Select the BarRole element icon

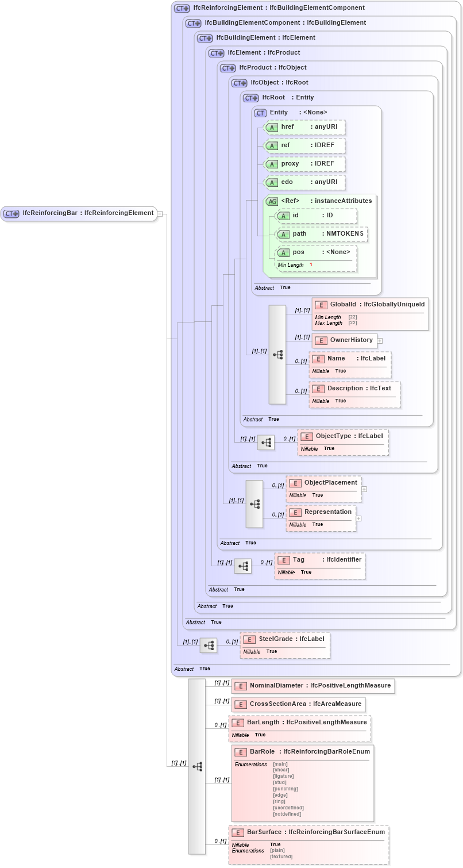pos(240,751)
